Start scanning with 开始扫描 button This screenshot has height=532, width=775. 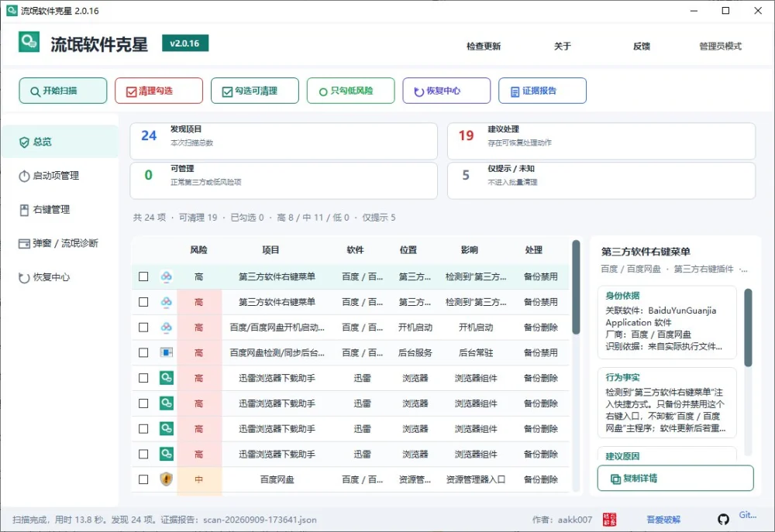click(x=63, y=91)
